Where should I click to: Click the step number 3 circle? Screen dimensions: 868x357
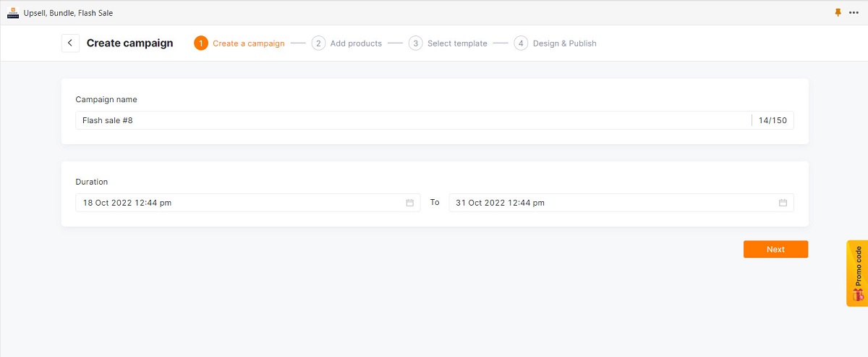coord(415,43)
